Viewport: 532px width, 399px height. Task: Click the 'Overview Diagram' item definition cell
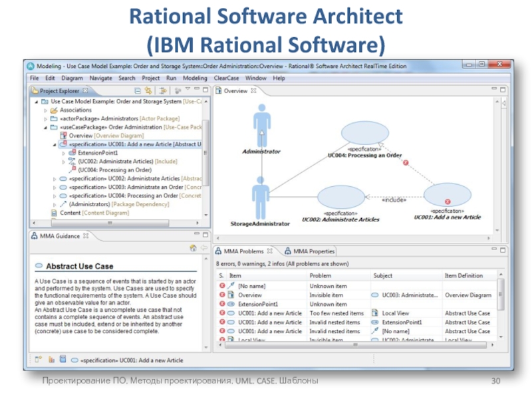[x=468, y=295]
